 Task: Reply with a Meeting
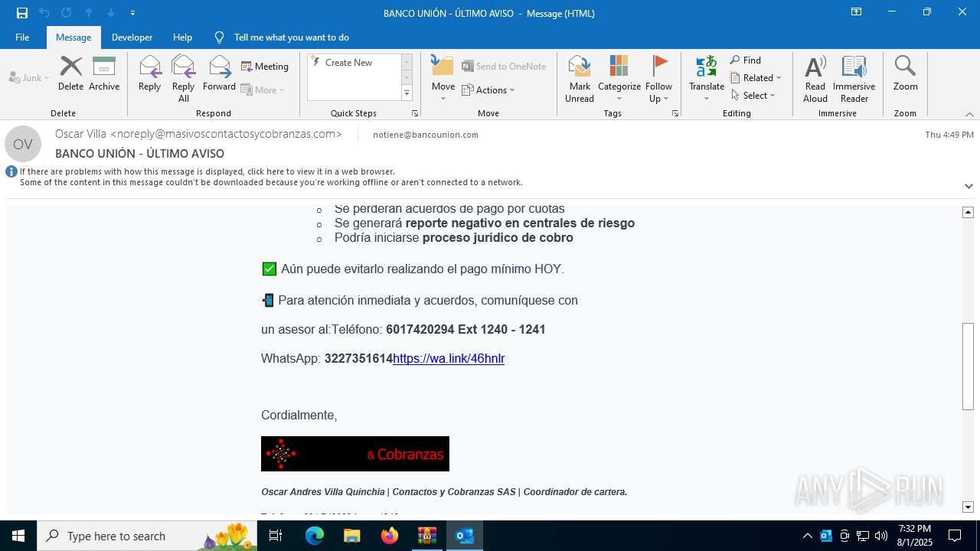265,67
